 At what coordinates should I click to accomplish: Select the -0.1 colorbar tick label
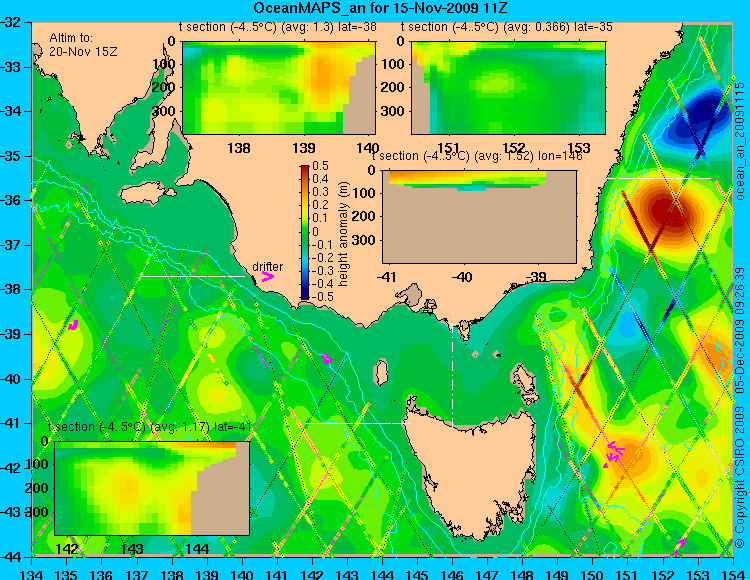coord(323,244)
